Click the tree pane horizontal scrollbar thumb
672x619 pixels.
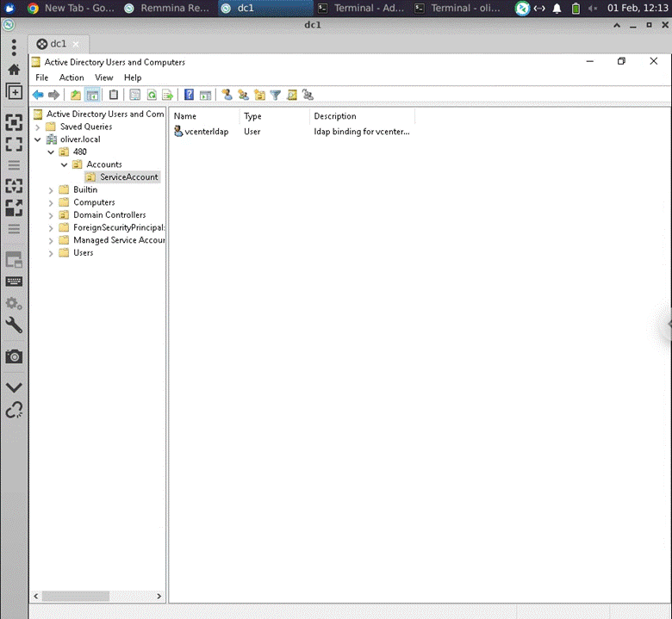(x=76, y=596)
